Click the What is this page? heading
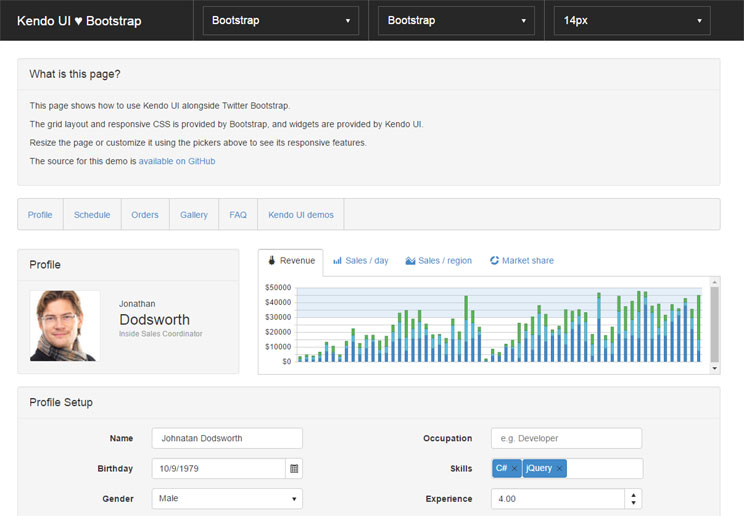The height and width of the screenshot is (516, 744). [74, 74]
